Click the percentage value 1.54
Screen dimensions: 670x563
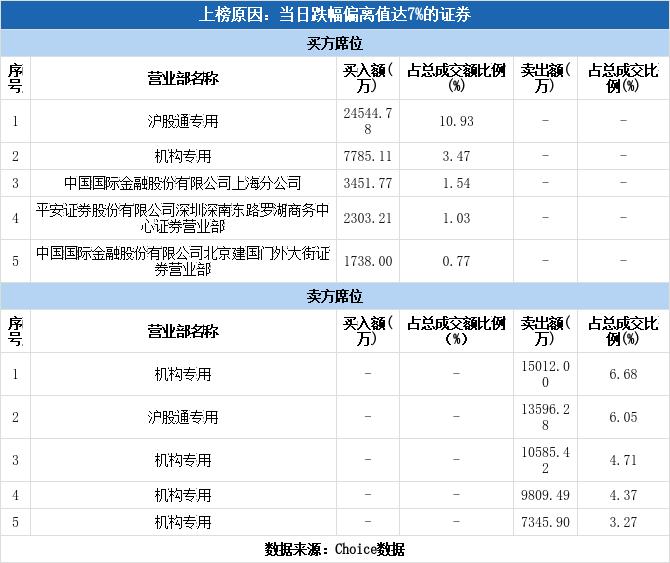point(456,183)
